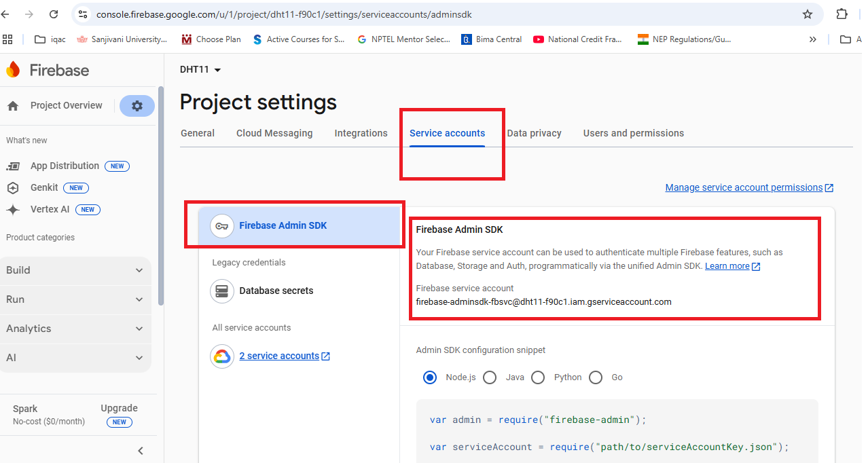Select the Java radio button
868x463 pixels.
tap(490, 377)
